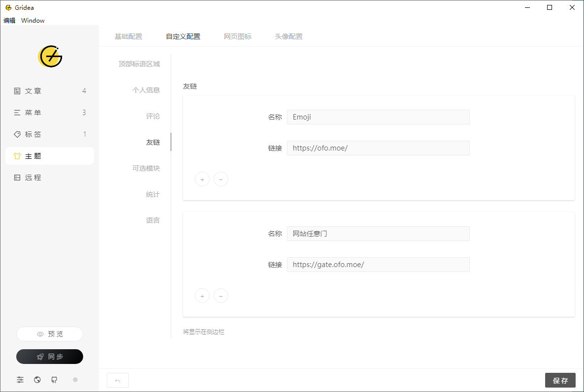Click the 保存 save button
Image resolution: width=584 pixels, height=392 pixels.
(x=560, y=381)
